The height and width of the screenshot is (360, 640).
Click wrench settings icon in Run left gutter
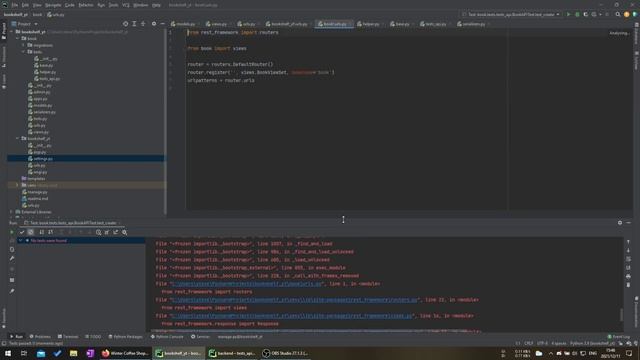click(12, 258)
